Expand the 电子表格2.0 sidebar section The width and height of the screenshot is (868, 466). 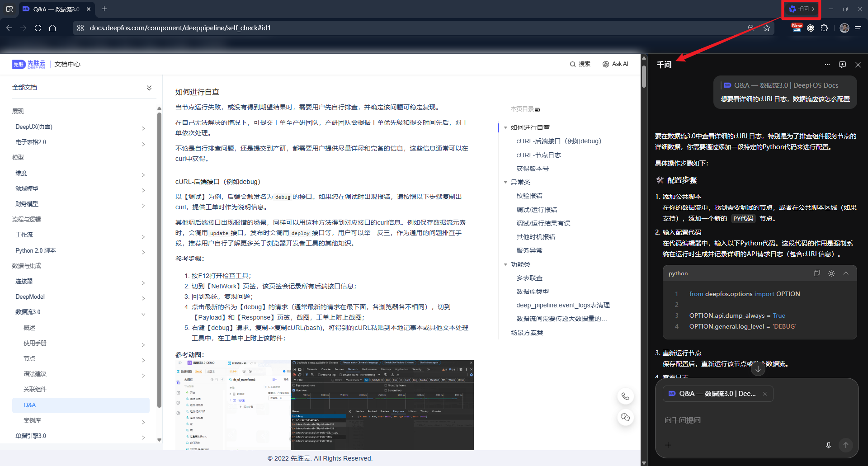(x=143, y=144)
